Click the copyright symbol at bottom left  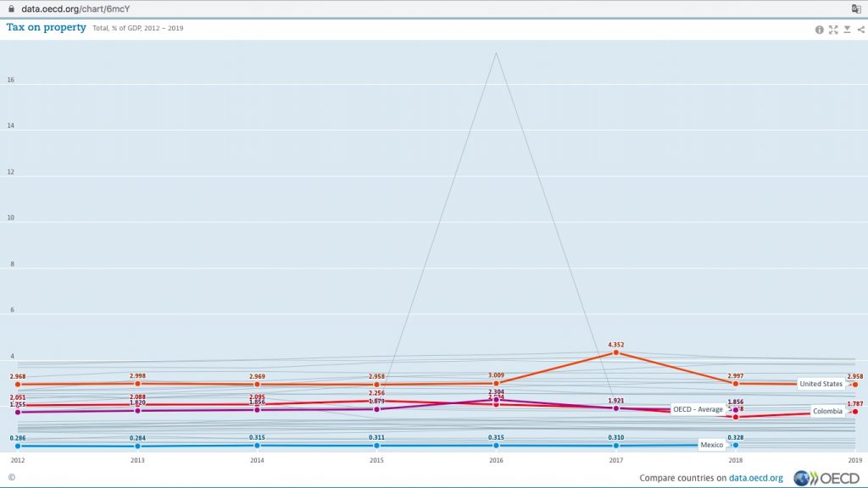click(11, 477)
